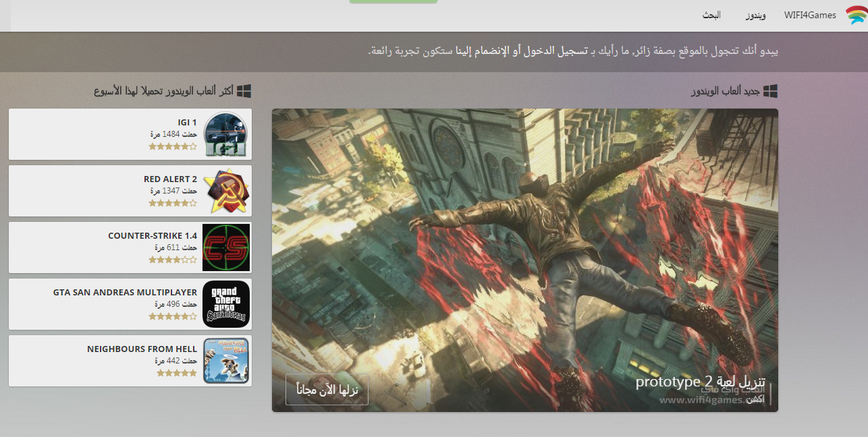
Task: Click the تسجيل الدخول login link
Action: (557, 51)
